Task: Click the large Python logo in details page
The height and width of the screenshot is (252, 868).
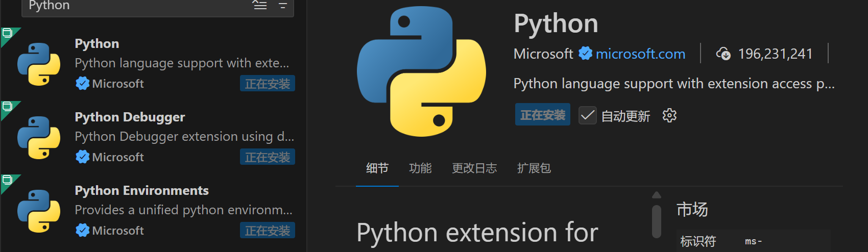Action: pyautogui.click(x=421, y=71)
